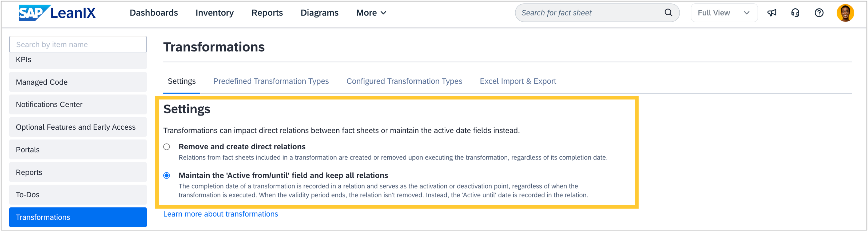Open the megaphone announcements icon
Image resolution: width=868 pixels, height=231 pixels.
pos(772,13)
